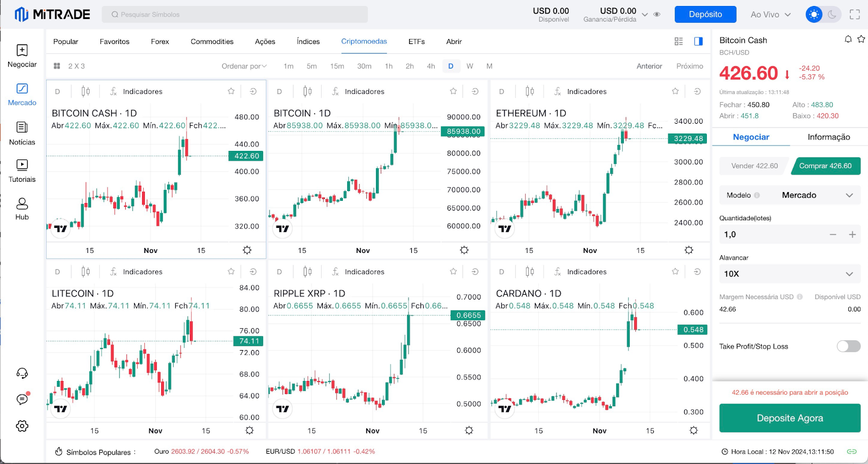Increase quantity with the plus button
This screenshot has height=464, width=868.
click(852, 234)
